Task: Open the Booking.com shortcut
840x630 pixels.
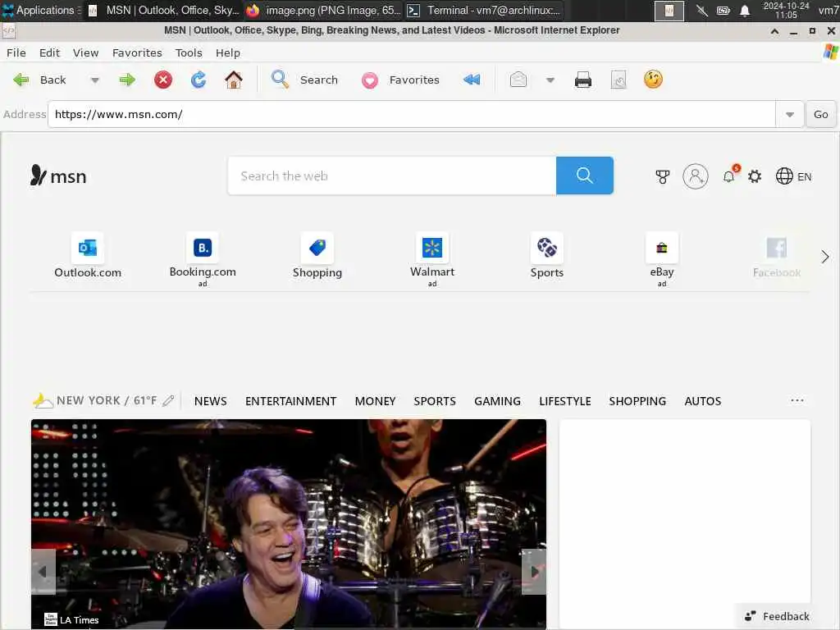Action: [x=203, y=259]
